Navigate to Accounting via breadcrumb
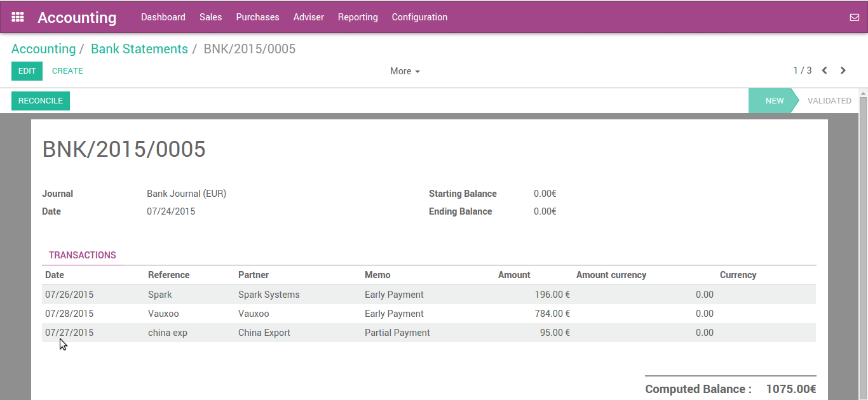 click(43, 48)
